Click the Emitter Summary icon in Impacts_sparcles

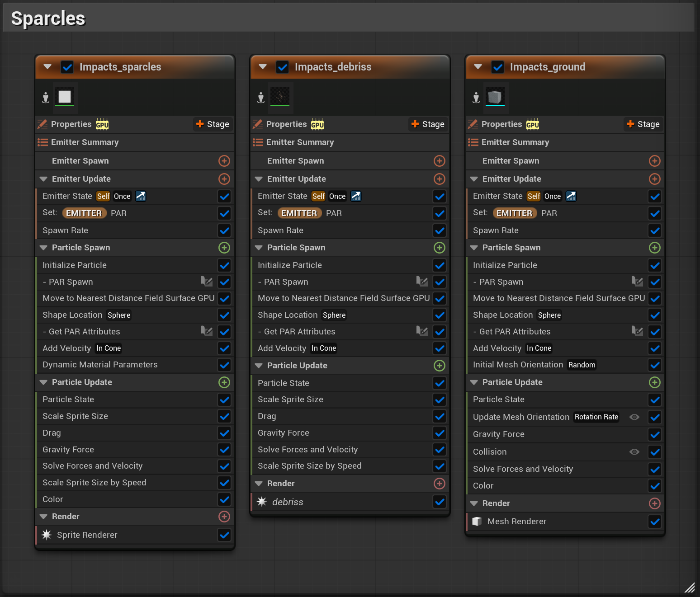[43, 142]
